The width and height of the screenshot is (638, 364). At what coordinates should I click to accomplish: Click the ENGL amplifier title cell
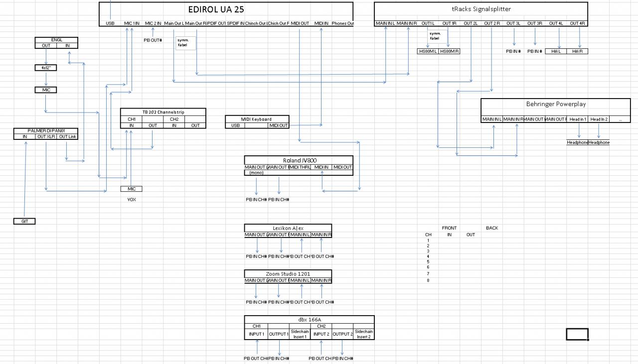[57, 40]
